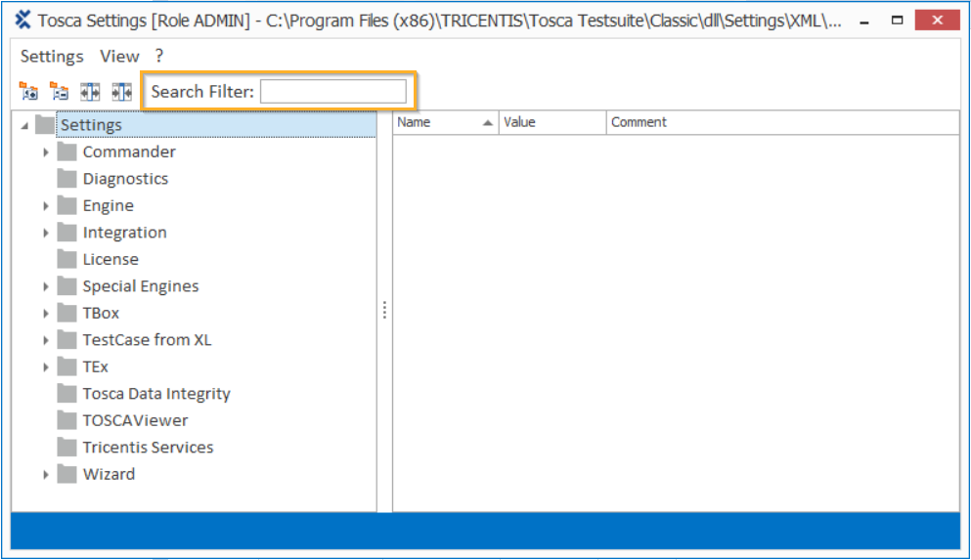Image resolution: width=971 pixels, height=560 pixels.
Task: Expand the TEx node
Action: point(46,366)
